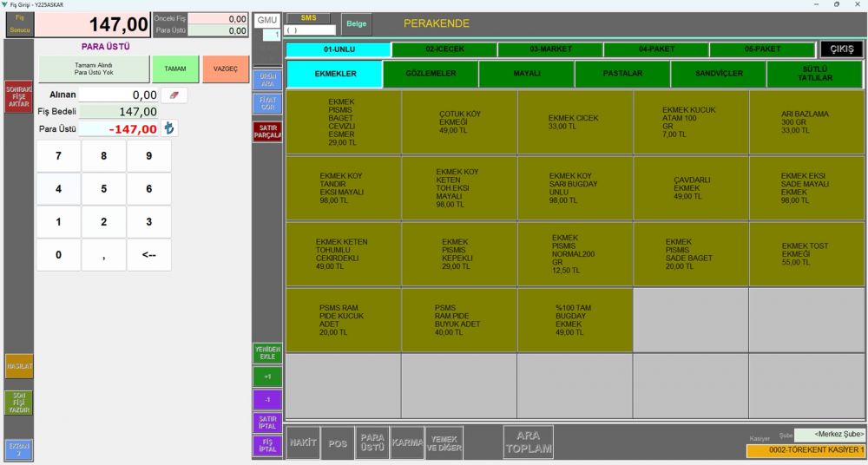868x465 pixels.
Task: Click the purple -1 quantity button
Action: pyautogui.click(x=267, y=400)
